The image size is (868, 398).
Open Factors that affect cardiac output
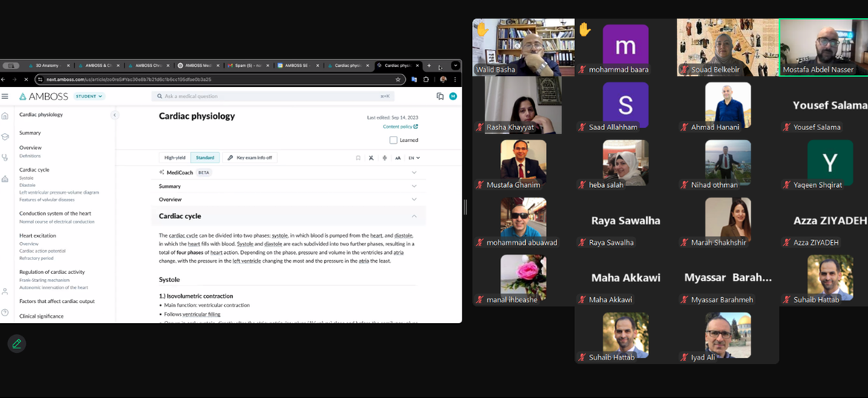57,301
